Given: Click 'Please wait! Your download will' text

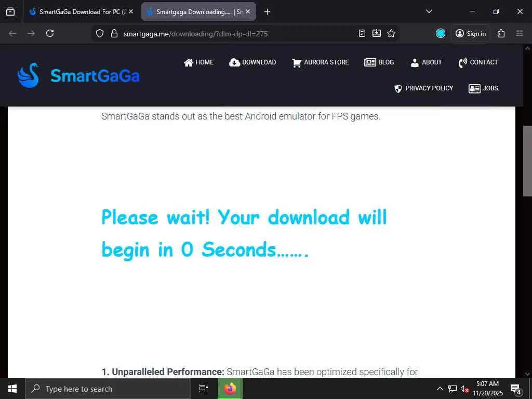Looking at the screenshot, I should tap(244, 217).
